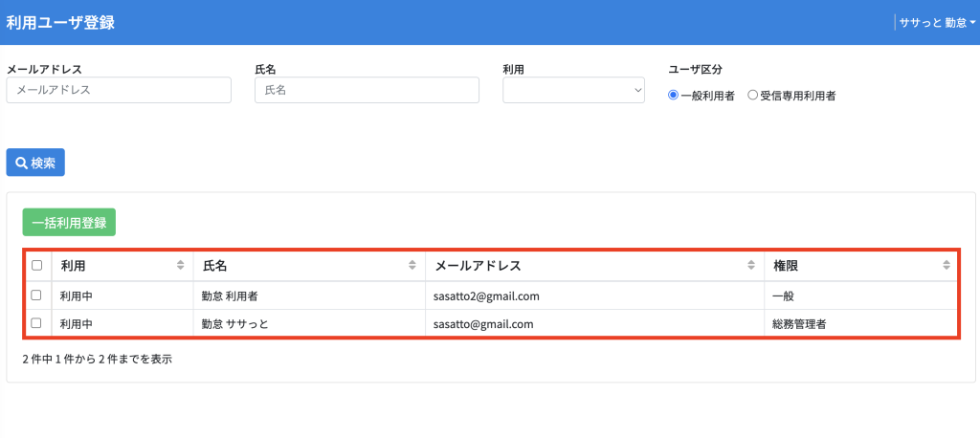Sort by 利用 column arrows

(181, 265)
